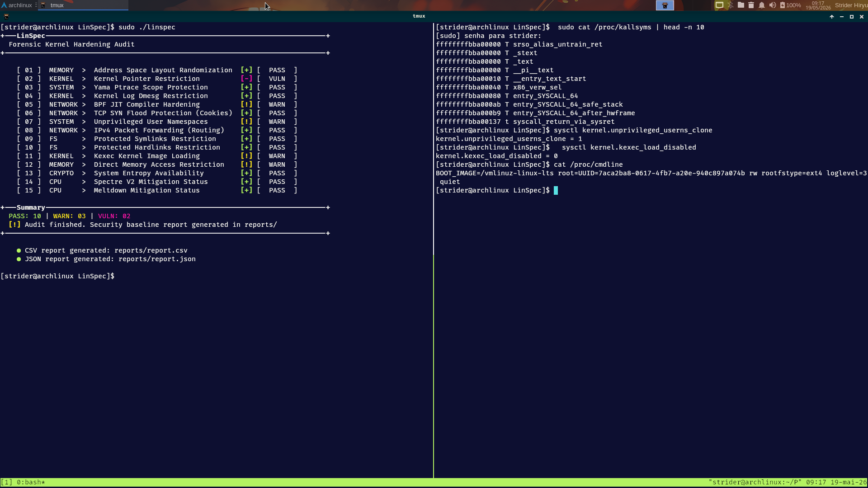Click the 'WARN: 03' summary count
The height and width of the screenshot is (488, 868).
click(69, 216)
